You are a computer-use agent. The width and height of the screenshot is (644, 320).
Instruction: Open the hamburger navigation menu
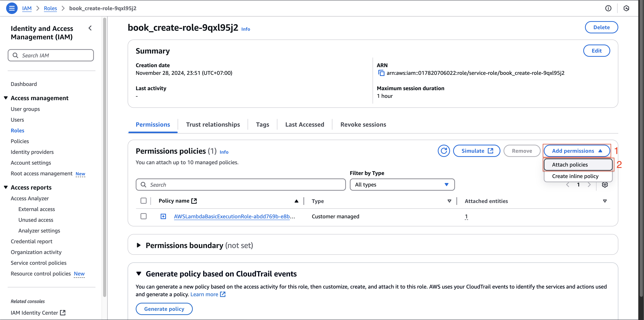click(x=11, y=8)
